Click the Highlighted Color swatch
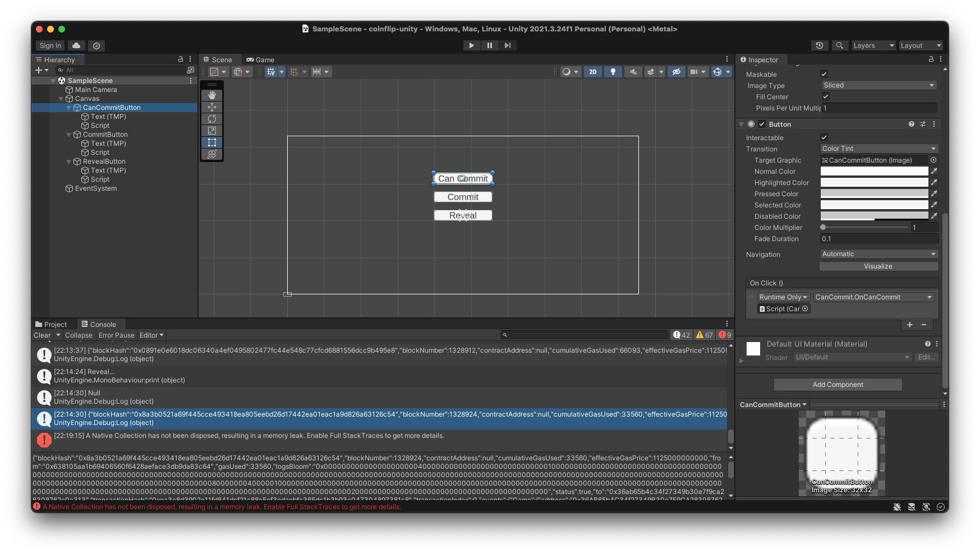This screenshot has width=980, height=554. click(874, 182)
